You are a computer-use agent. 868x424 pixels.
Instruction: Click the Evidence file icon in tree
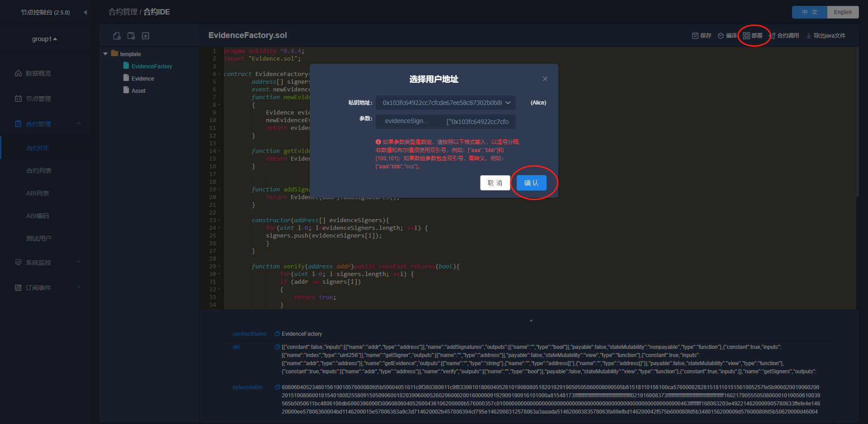coord(126,78)
